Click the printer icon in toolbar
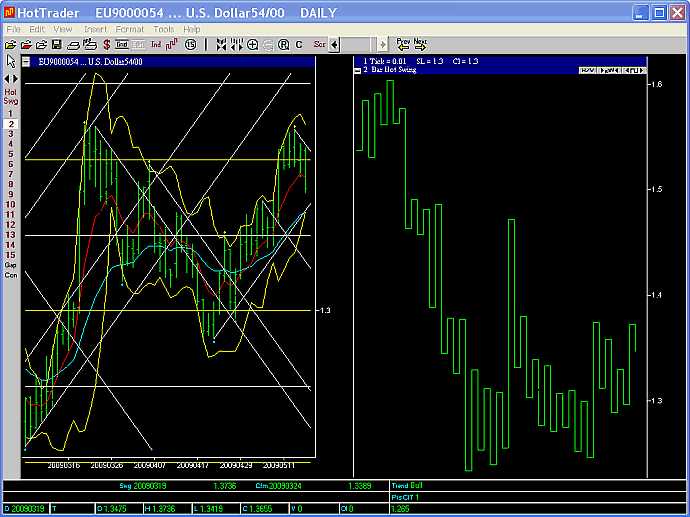This screenshot has height=517, width=690. (73, 44)
